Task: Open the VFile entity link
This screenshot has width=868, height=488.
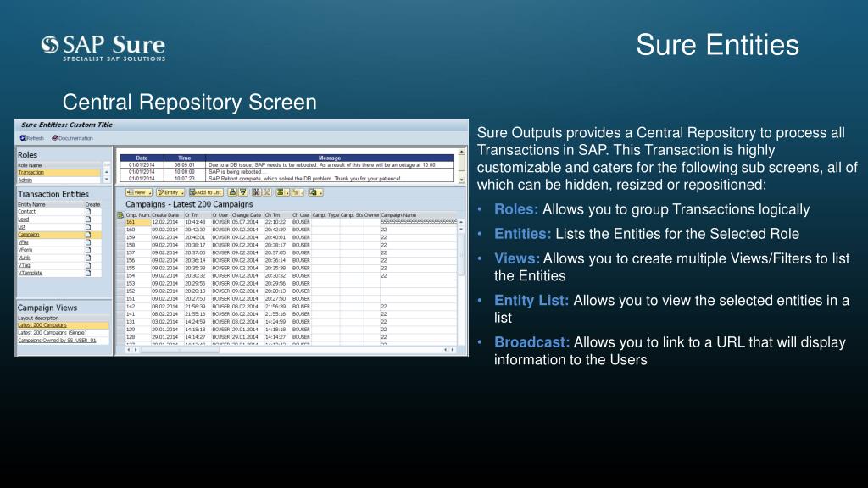Action: coord(23,242)
